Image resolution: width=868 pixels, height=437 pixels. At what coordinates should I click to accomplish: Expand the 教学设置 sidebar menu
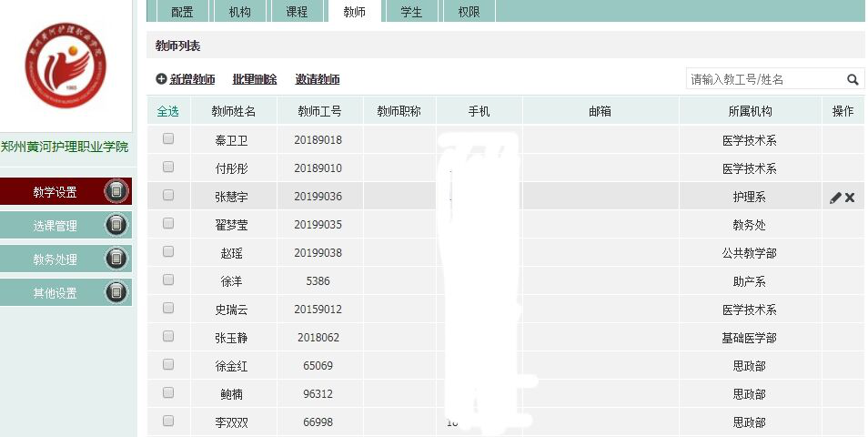click(x=55, y=192)
